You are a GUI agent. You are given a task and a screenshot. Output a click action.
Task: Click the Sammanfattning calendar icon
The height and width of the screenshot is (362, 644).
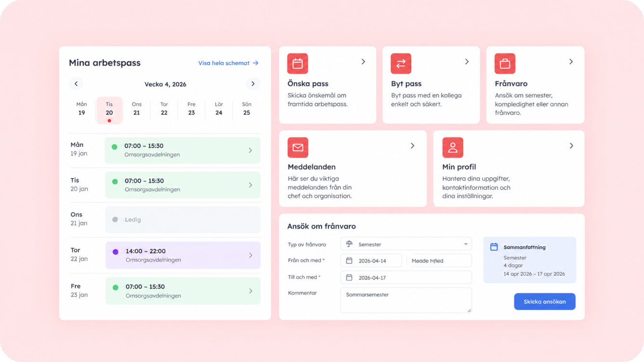(x=494, y=247)
